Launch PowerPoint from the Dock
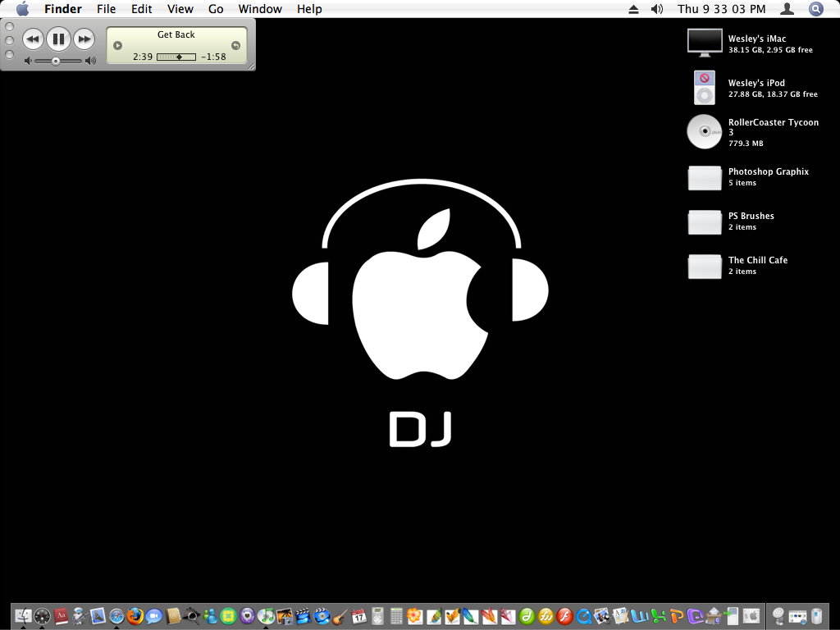This screenshot has height=630, width=840. point(677,616)
